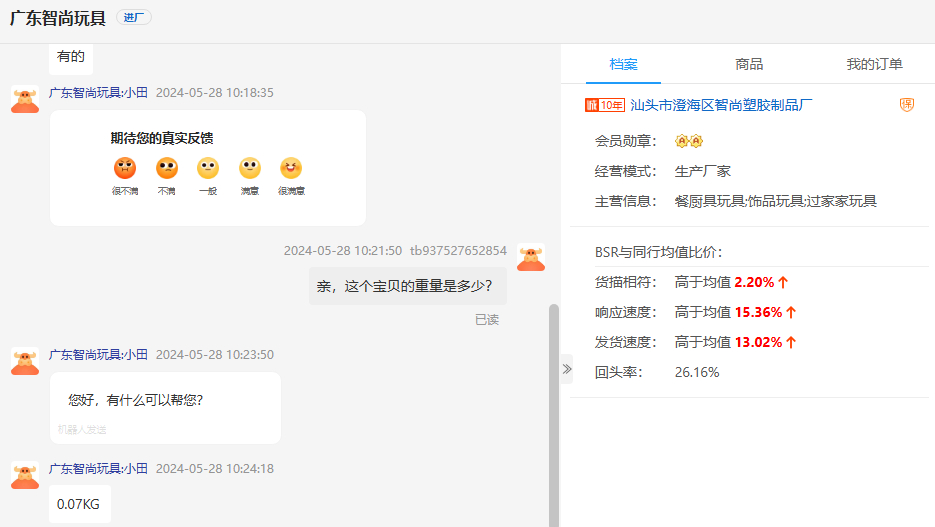Click the 机器人发送 label
This screenshot has width=935, height=527.
tap(82, 429)
